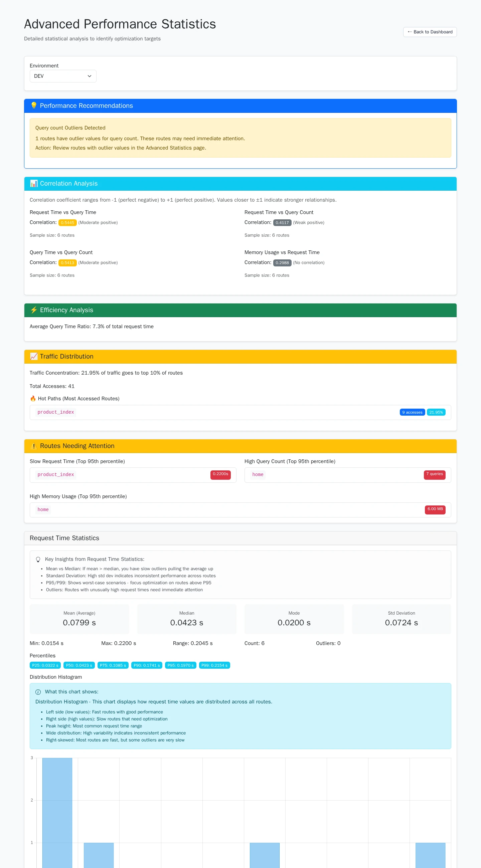The height and width of the screenshot is (868, 481).
Task: Click the 6.00 MB red badge
Action: [435, 510]
